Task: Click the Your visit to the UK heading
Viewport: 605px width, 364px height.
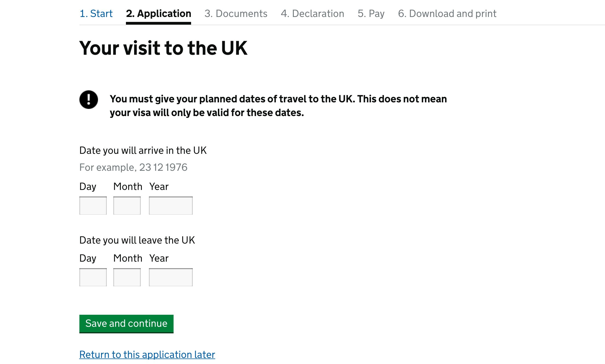Action: (x=163, y=48)
